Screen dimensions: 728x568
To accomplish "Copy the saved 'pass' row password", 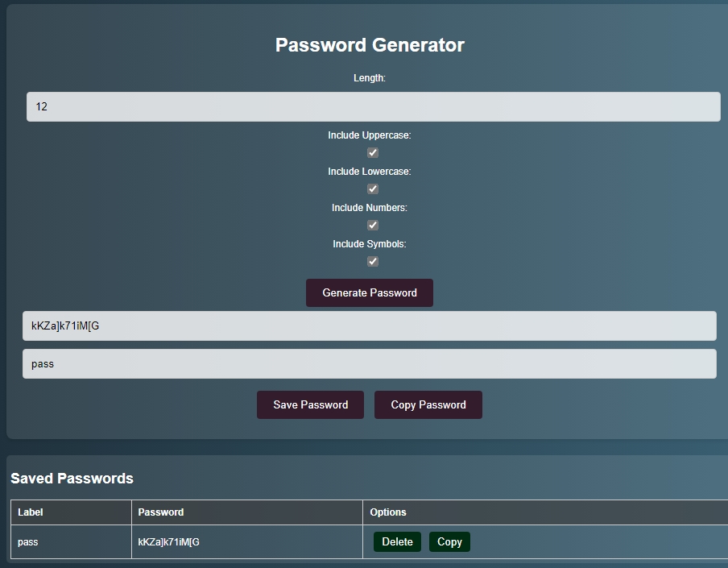I will pos(449,542).
